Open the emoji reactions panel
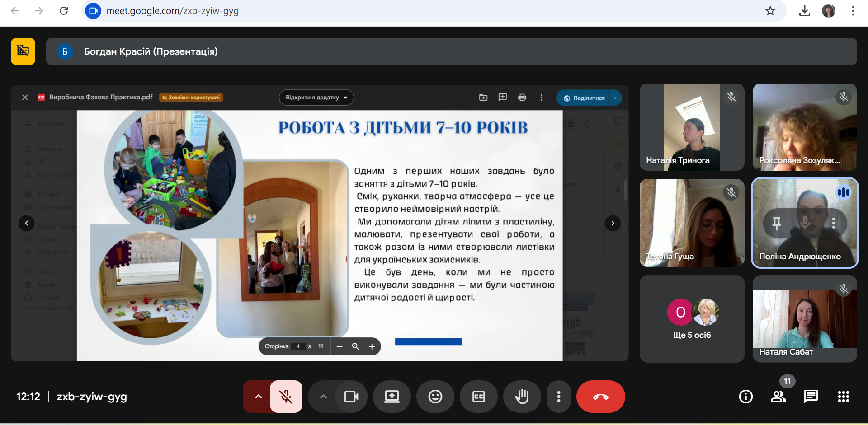This screenshot has width=868, height=425. (x=435, y=397)
